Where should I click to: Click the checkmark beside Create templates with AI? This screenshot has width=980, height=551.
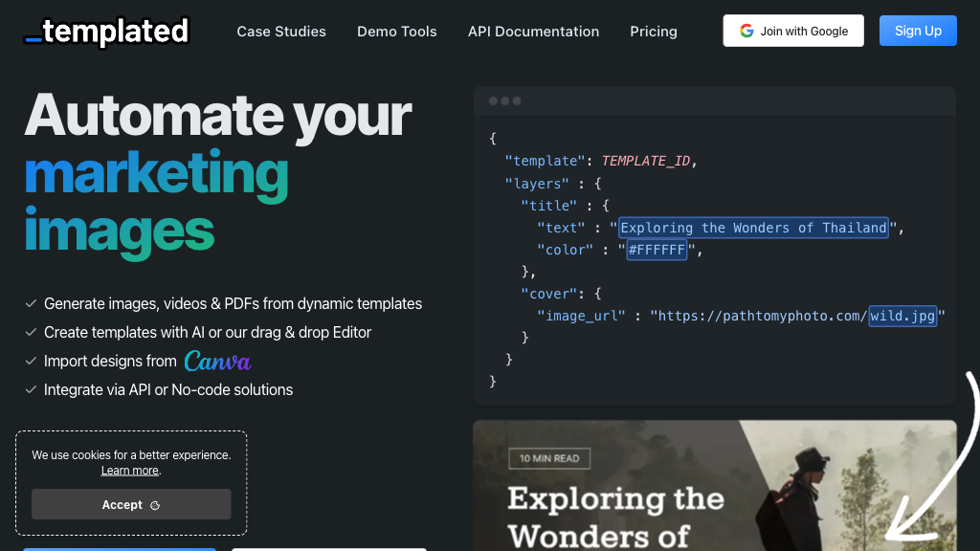(31, 333)
